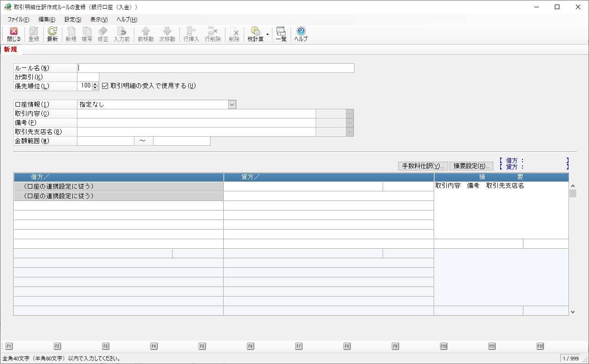Viewport: 589px width, 364px height.
Task: Click the ルール名 input field
Action: pos(215,68)
